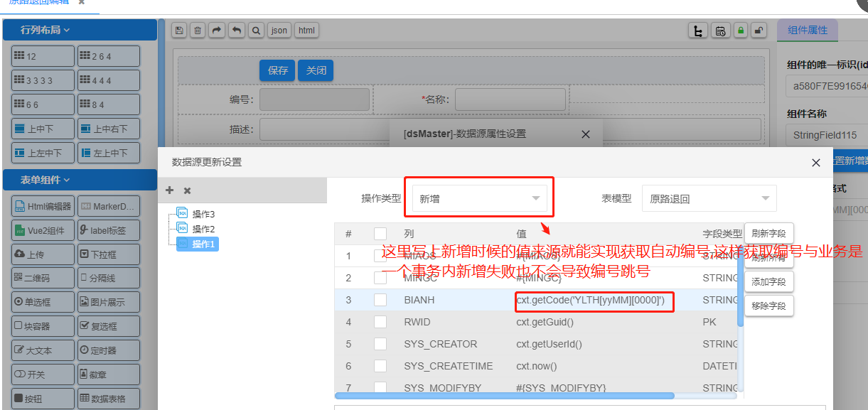Click the 移除字段 button

click(768, 306)
